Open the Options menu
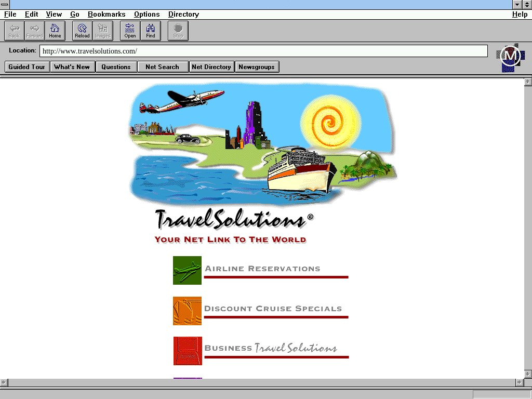This screenshot has width=532, height=399. pos(147,15)
